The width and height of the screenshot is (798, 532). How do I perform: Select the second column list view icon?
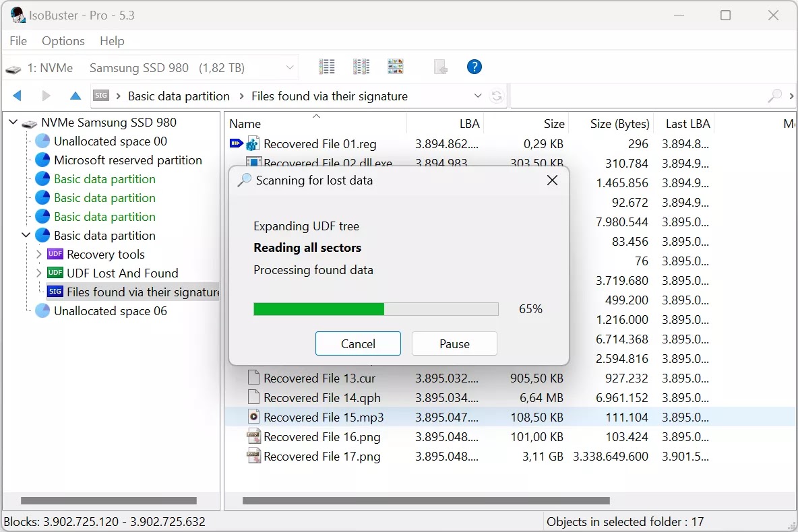click(x=361, y=66)
